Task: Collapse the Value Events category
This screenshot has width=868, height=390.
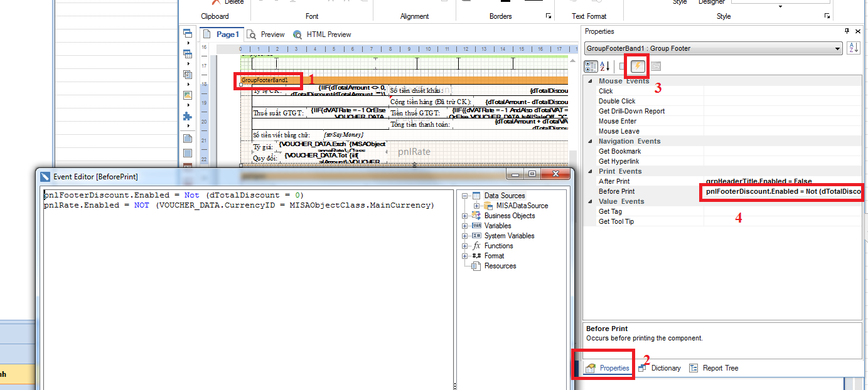Action: (590, 201)
